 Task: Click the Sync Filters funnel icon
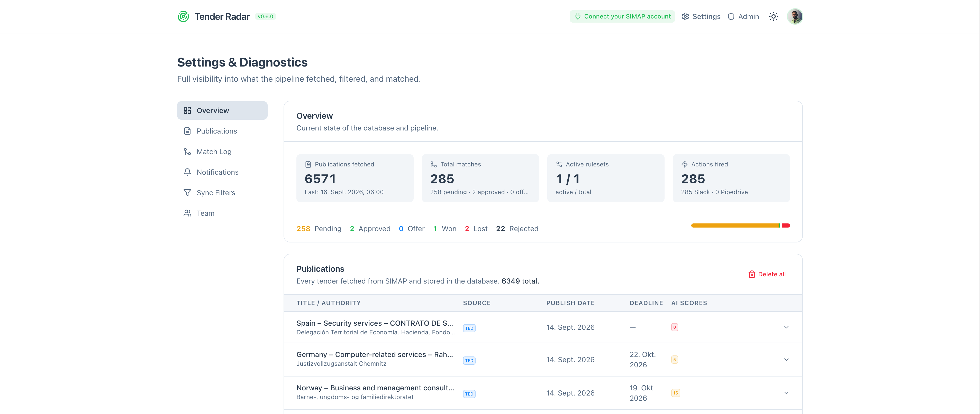(x=187, y=192)
